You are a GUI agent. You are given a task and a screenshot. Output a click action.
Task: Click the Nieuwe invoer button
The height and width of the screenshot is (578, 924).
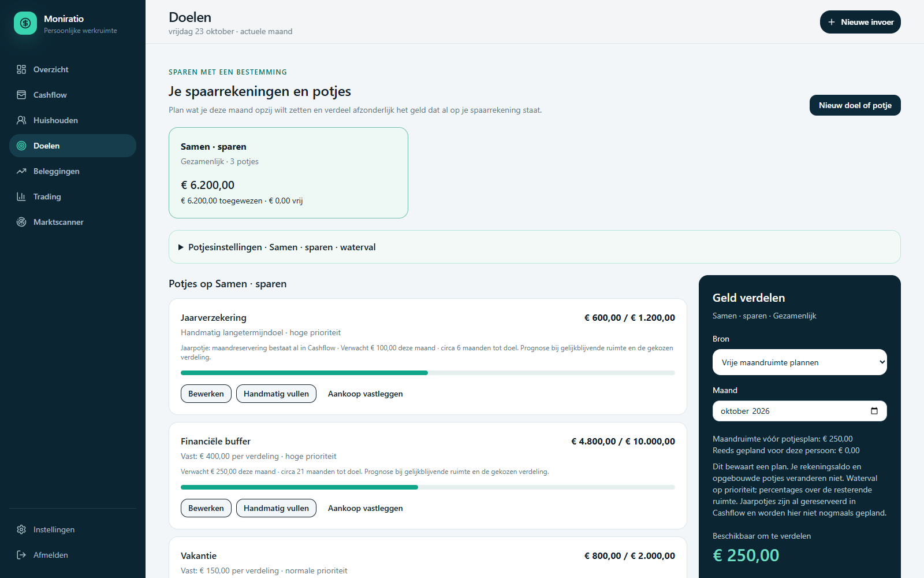860,22
